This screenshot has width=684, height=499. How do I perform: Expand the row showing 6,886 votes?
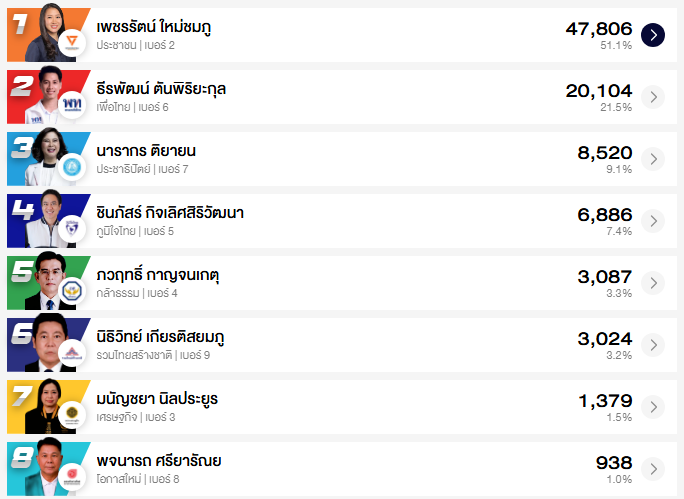point(652,221)
